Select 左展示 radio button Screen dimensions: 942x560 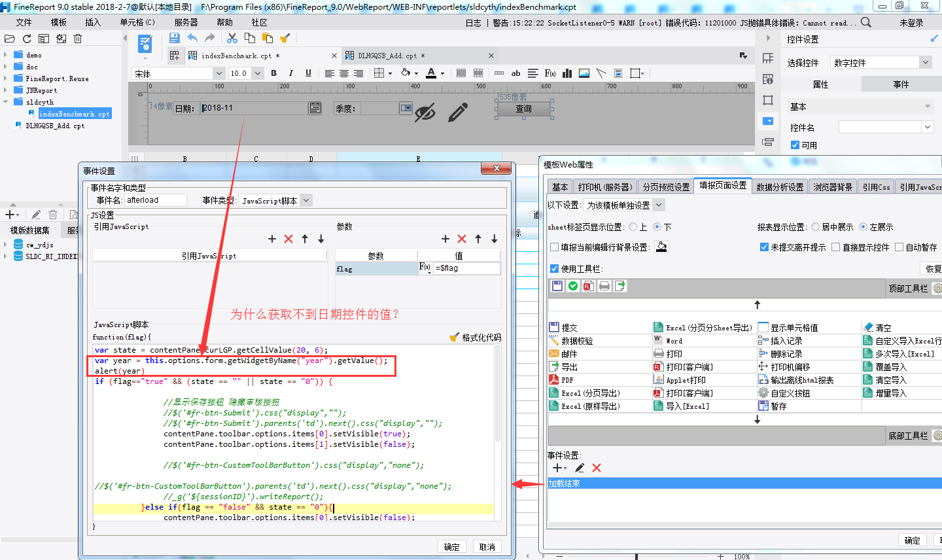tap(863, 227)
